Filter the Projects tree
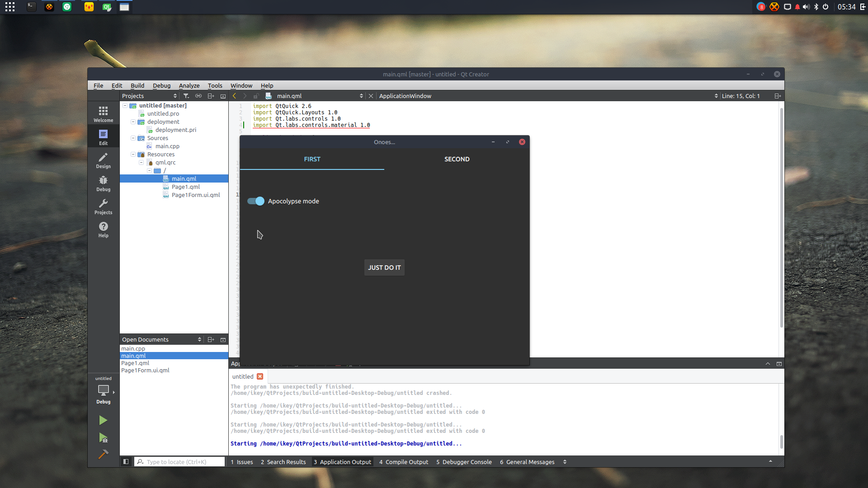Viewport: 868px width, 488px height. click(x=186, y=96)
